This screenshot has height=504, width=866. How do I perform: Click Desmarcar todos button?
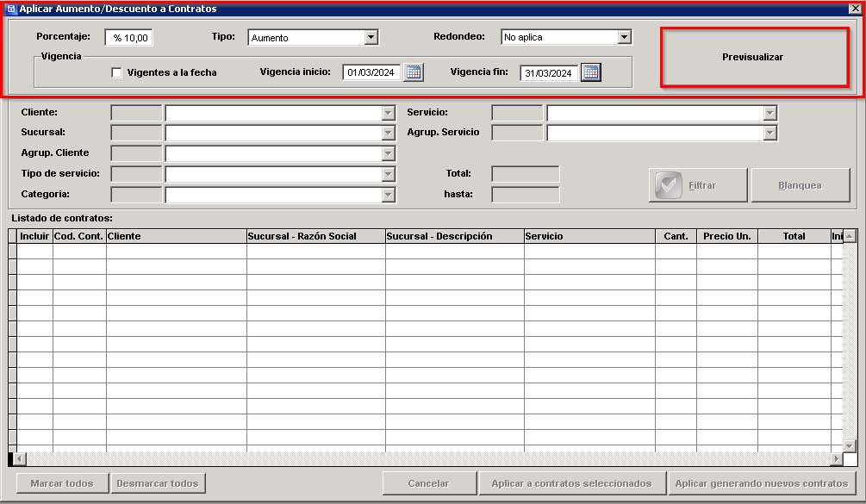click(x=158, y=483)
